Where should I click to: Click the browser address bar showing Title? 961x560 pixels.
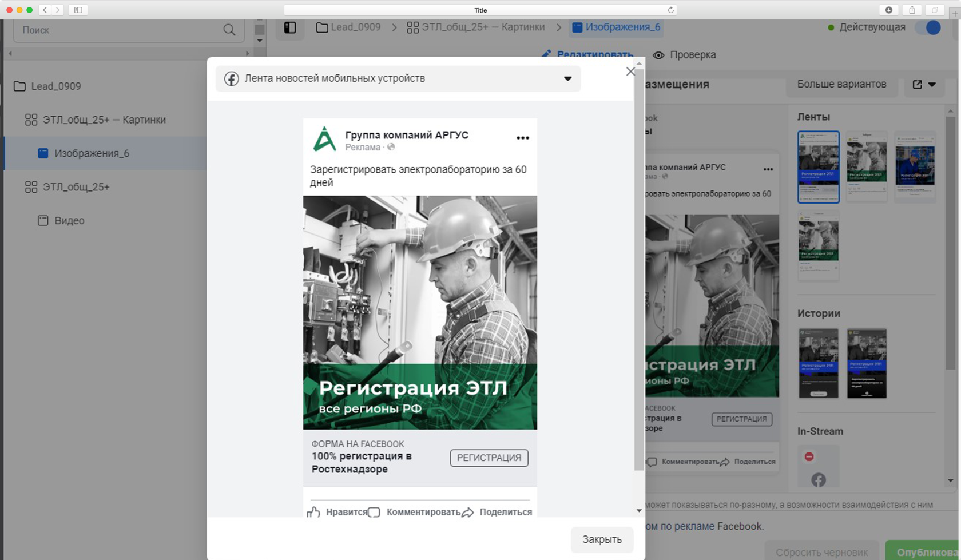coord(480,10)
